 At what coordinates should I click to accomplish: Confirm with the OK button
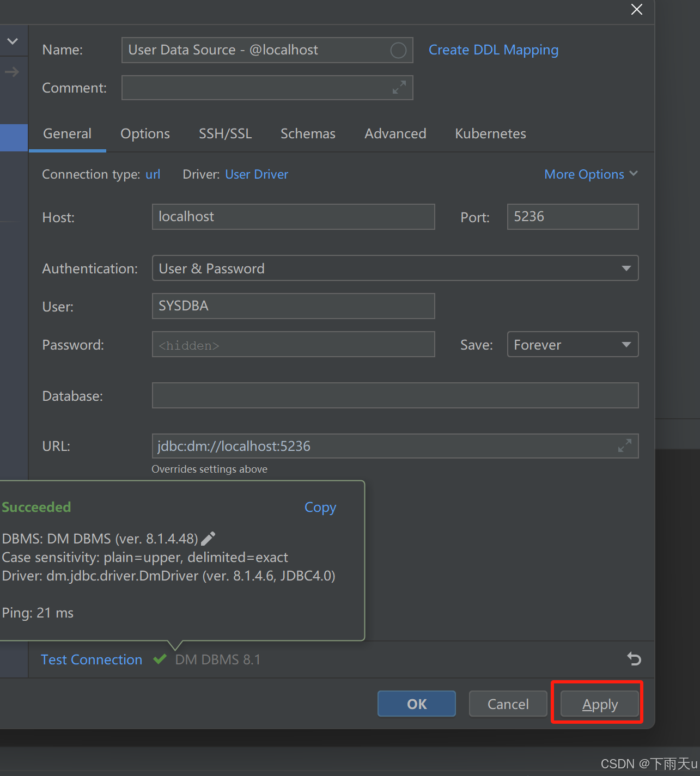tap(417, 704)
